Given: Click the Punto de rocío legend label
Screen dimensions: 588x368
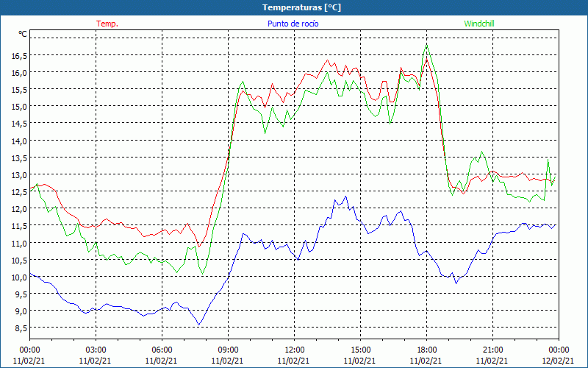Looking at the screenshot, I should pos(293,24).
